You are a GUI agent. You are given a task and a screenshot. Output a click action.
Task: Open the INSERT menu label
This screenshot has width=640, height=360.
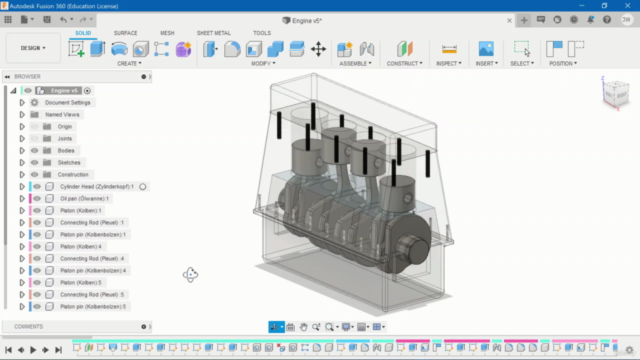487,64
